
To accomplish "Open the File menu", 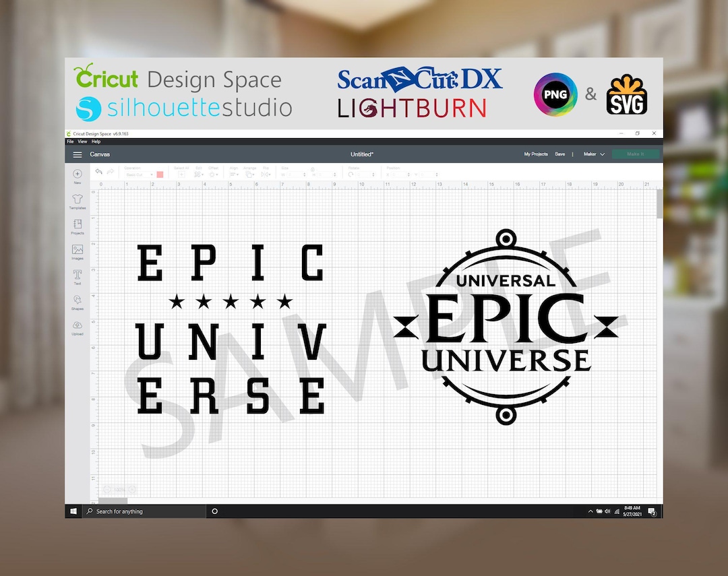I will coord(70,141).
